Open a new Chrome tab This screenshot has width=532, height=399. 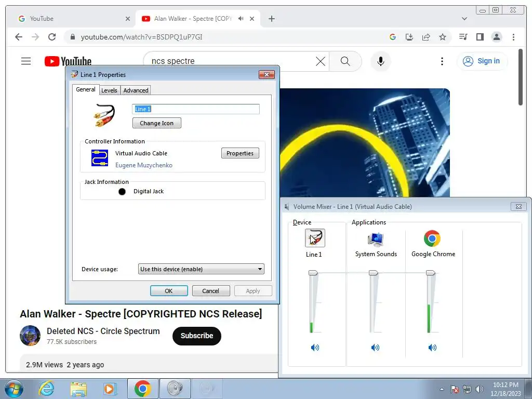[271, 19]
